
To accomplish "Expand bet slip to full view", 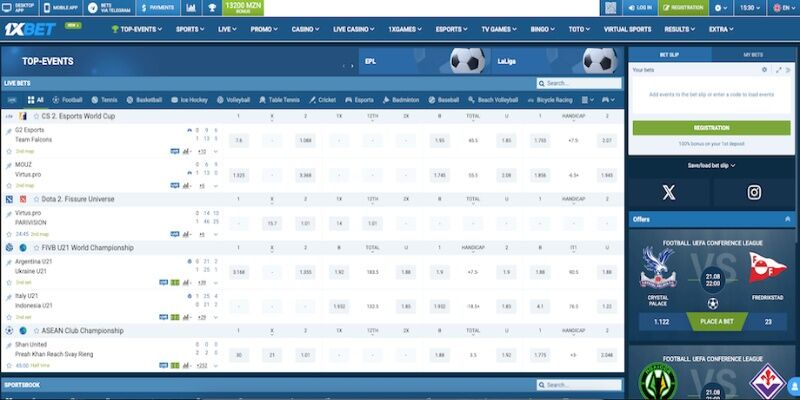I will pyautogui.click(x=776, y=70).
